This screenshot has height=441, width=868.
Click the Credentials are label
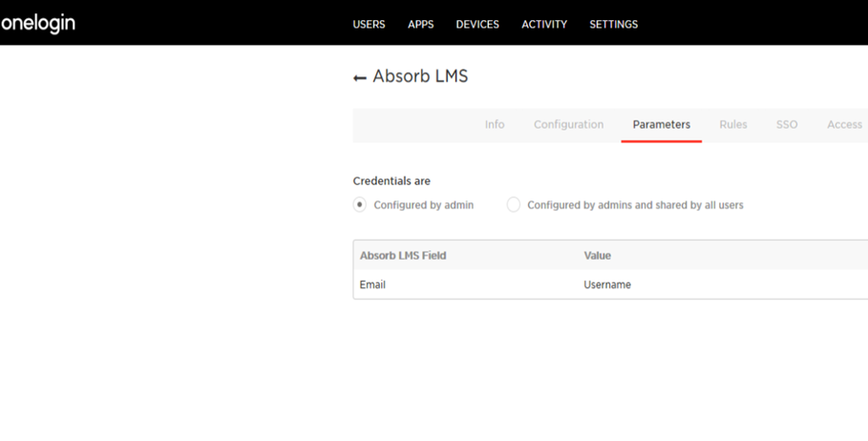pos(392,181)
